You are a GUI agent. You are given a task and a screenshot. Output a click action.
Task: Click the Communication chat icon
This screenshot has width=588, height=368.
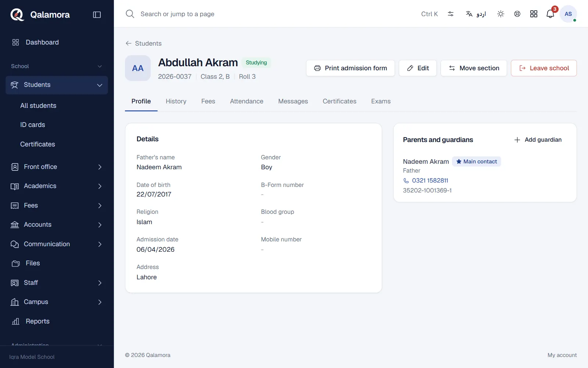(15, 244)
